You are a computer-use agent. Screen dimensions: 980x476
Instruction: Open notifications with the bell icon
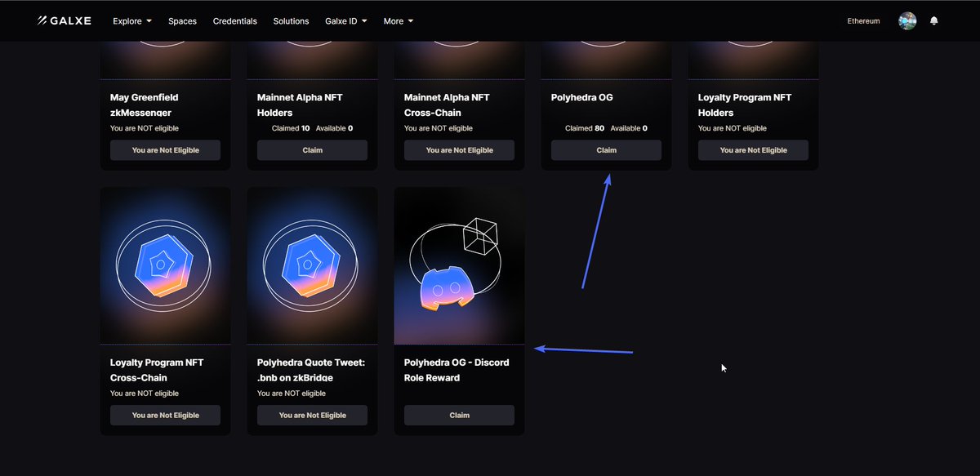[934, 20]
